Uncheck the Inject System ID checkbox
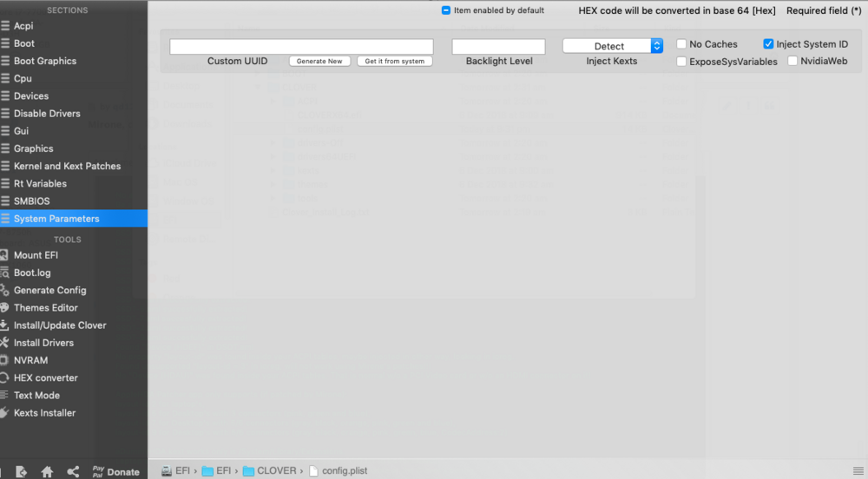Image resolution: width=868 pixels, height=479 pixels. click(x=768, y=44)
